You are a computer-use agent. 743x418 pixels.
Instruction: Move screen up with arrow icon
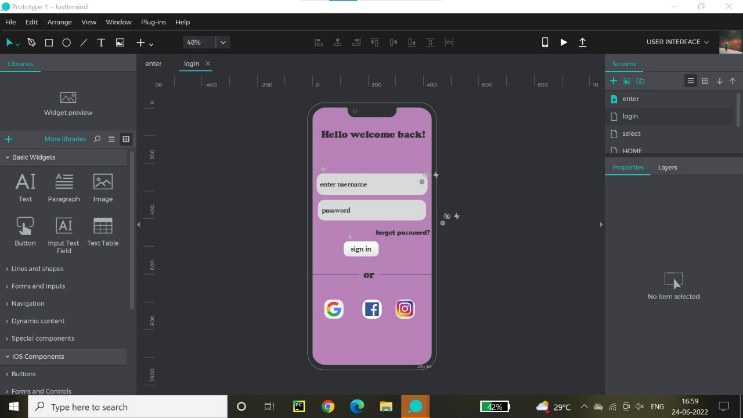point(733,81)
